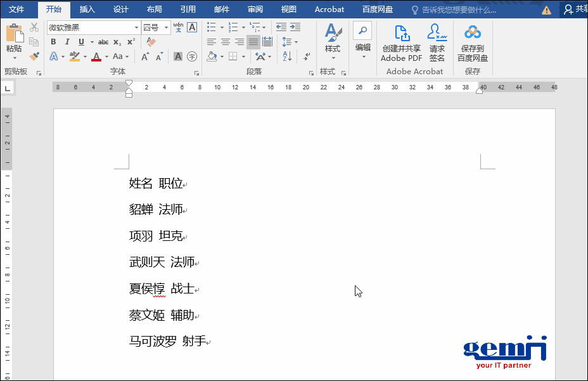Click the Phonetic Guide wén icon
This screenshot has width=588, height=381.
click(178, 27)
